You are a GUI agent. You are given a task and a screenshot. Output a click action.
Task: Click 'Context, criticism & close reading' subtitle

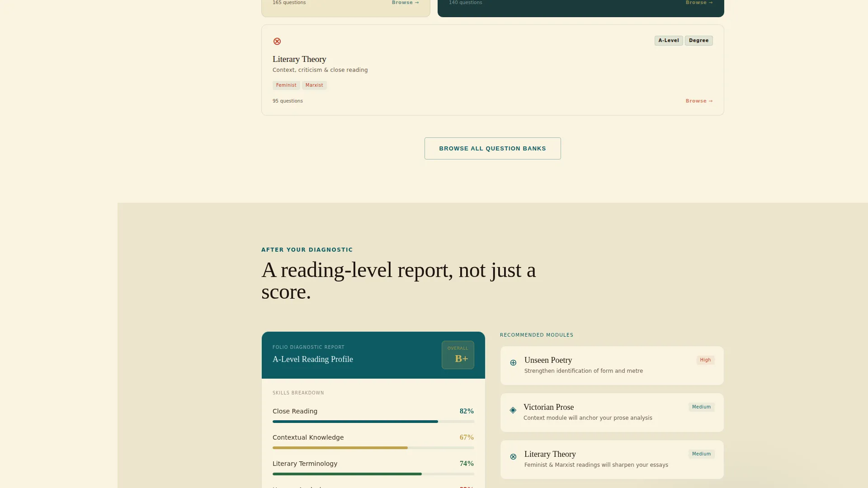point(320,70)
